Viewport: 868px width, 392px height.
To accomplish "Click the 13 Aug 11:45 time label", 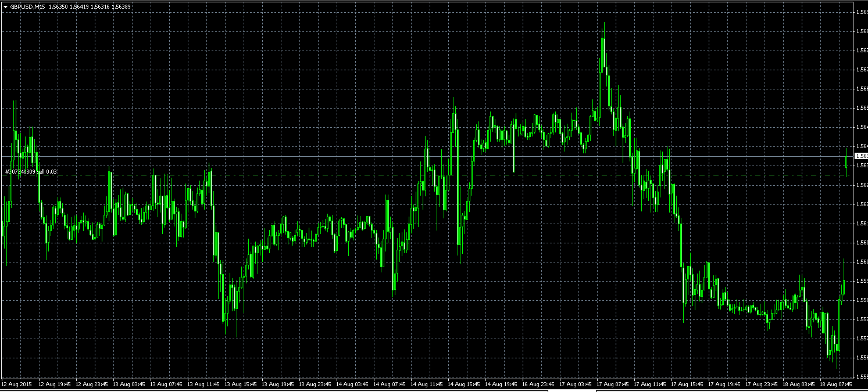I will [x=203, y=384].
